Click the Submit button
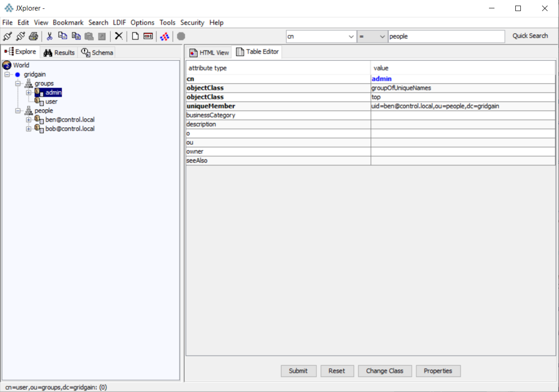This screenshot has width=559, height=392. pos(298,371)
